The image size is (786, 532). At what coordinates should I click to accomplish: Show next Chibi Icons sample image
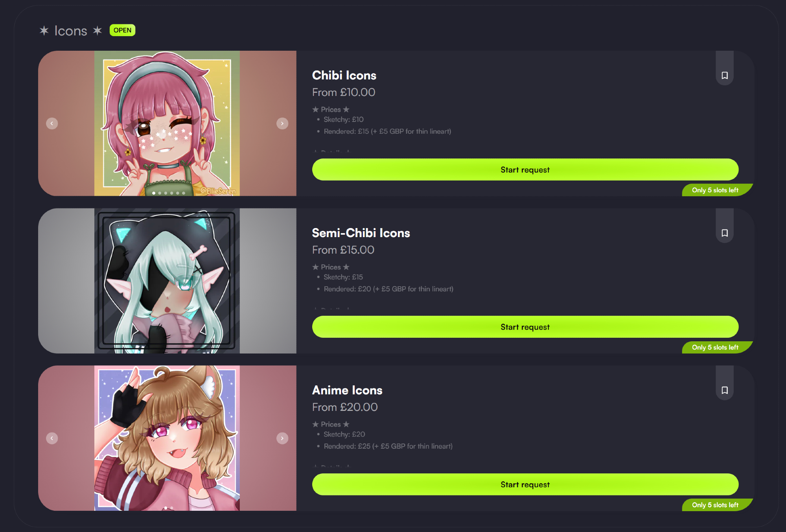tap(282, 123)
